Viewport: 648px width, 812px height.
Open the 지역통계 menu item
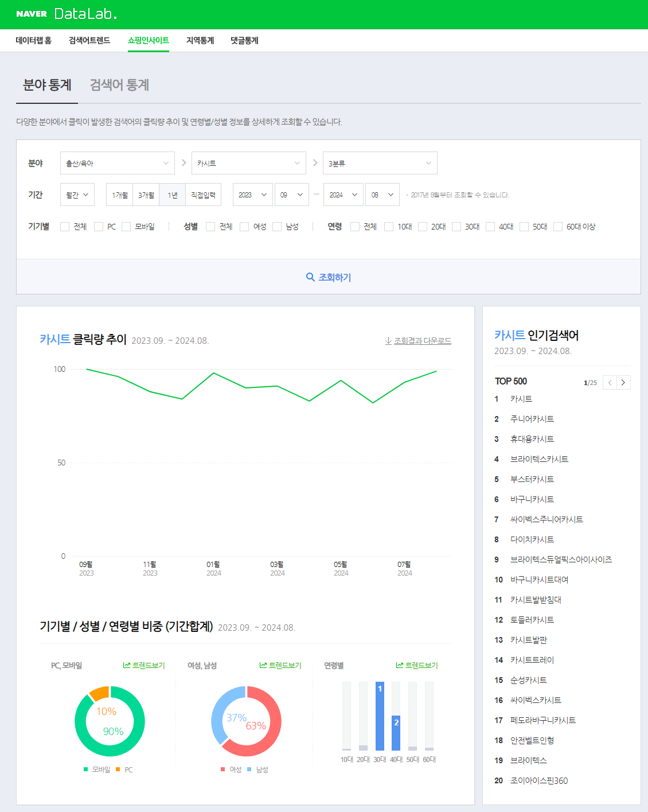tap(200, 41)
